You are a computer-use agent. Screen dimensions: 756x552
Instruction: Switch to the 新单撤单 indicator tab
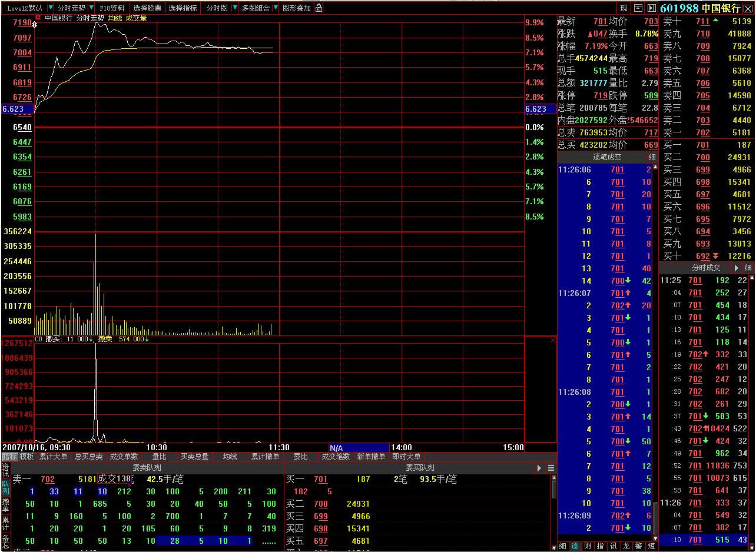tap(372, 457)
